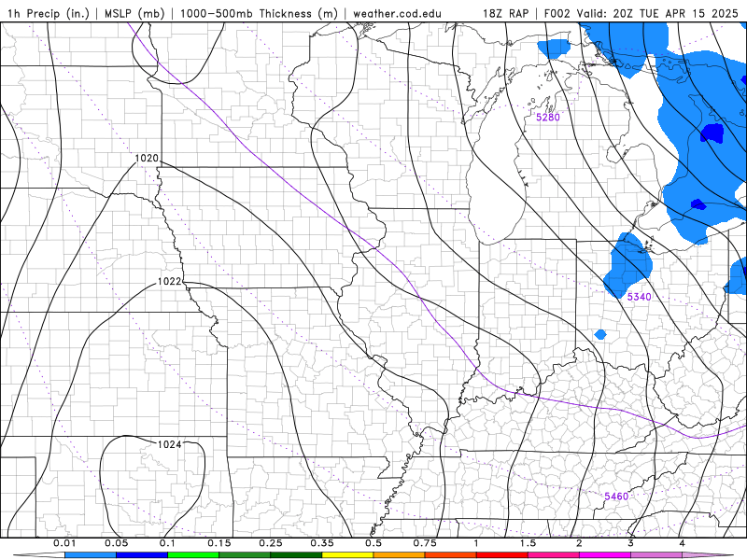
Task: Click the light blue legend swatch
Action: (x=91, y=555)
